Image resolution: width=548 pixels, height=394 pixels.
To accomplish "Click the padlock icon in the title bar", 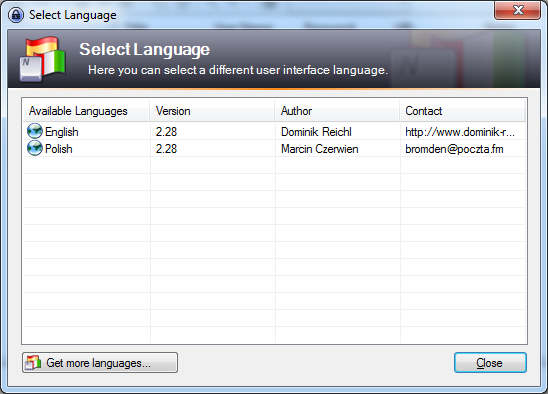I will 16,15.
